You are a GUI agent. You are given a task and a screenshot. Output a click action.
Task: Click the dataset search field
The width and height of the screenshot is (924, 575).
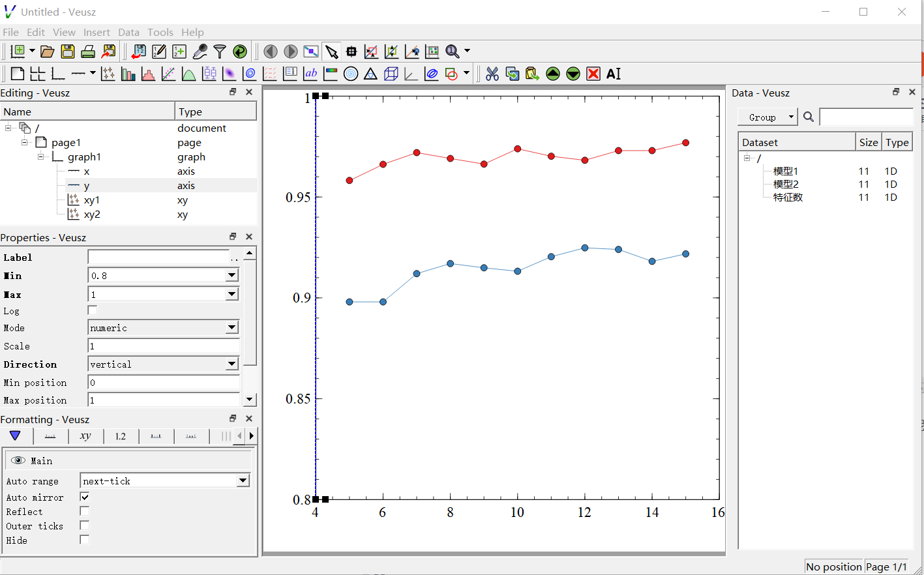866,117
